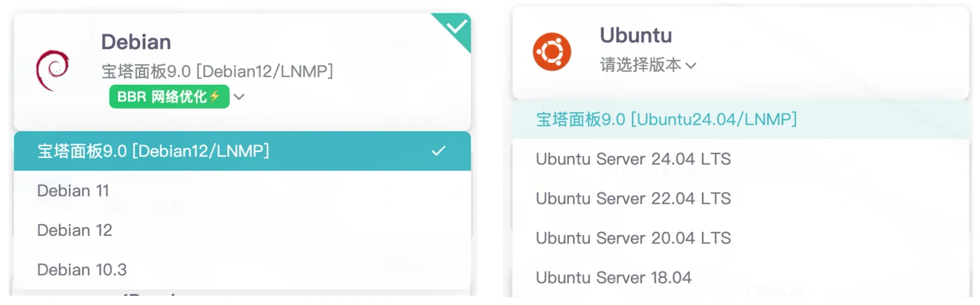Click the Ubuntu circle logo icon
The height and width of the screenshot is (305, 980).
[x=552, y=51]
